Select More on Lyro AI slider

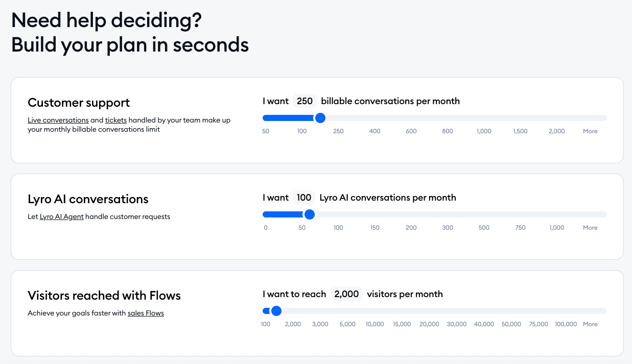click(590, 215)
